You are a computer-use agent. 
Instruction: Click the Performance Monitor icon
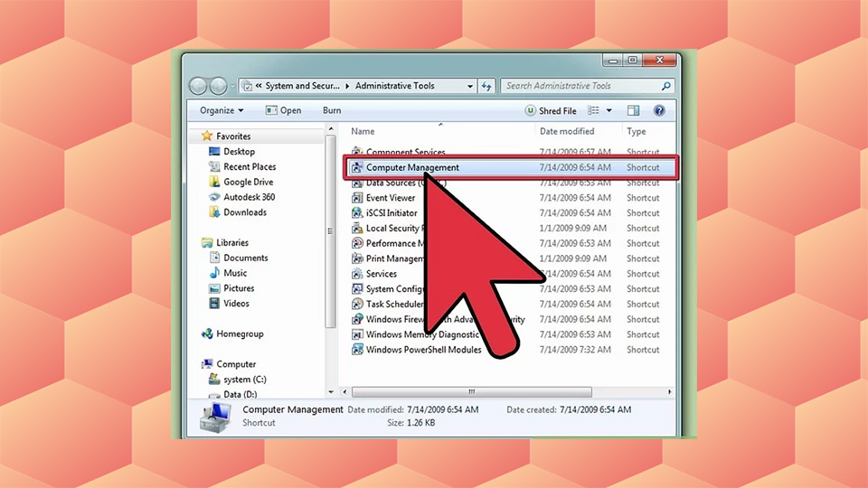pyautogui.click(x=357, y=243)
